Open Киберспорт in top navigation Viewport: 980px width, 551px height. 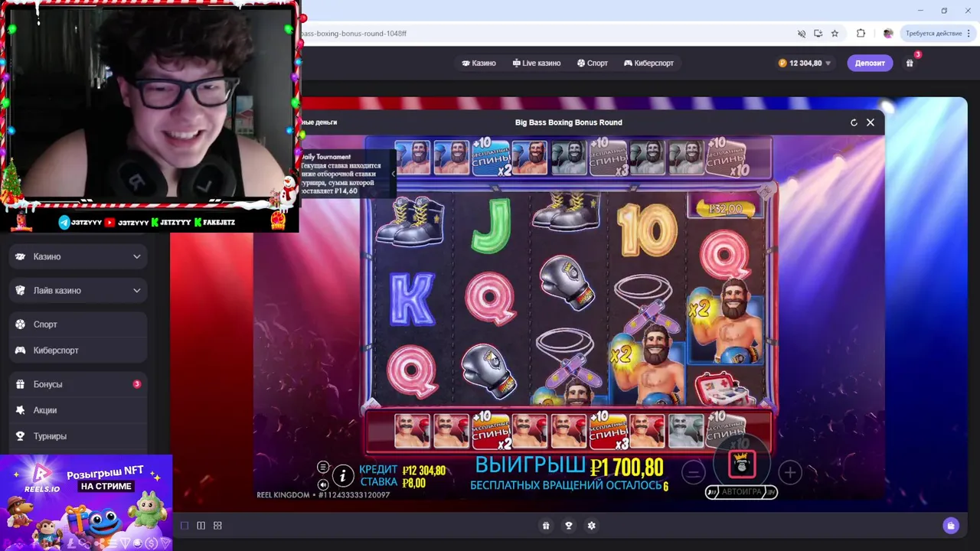648,63
